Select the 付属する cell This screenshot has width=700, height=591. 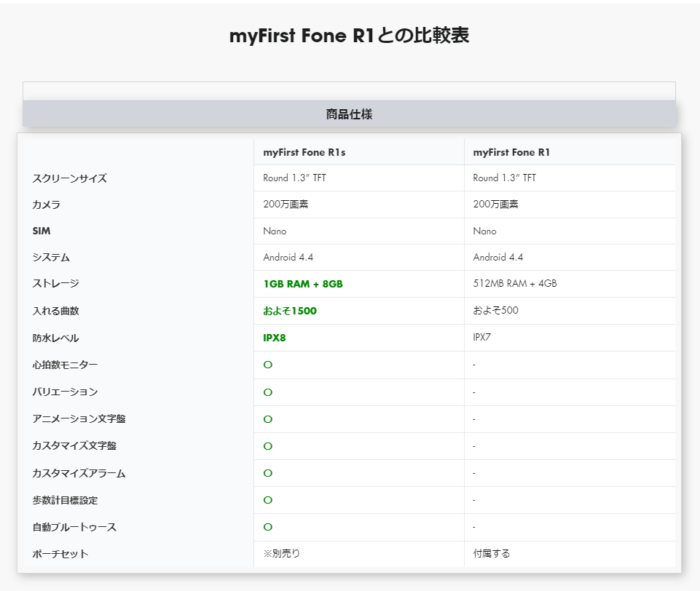coord(492,554)
